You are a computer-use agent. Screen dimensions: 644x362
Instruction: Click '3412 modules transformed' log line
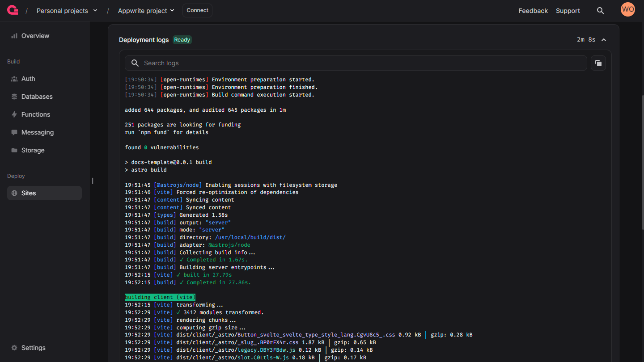pyautogui.click(x=194, y=312)
